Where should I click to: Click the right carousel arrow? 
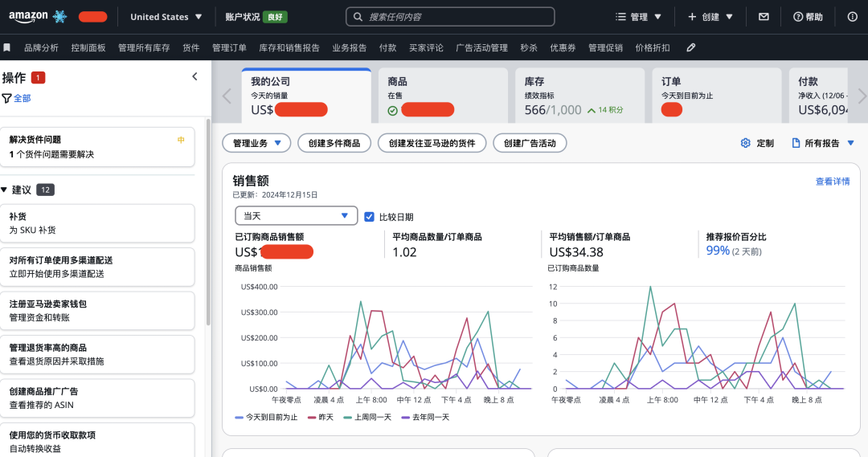pyautogui.click(x=862, y=96)
